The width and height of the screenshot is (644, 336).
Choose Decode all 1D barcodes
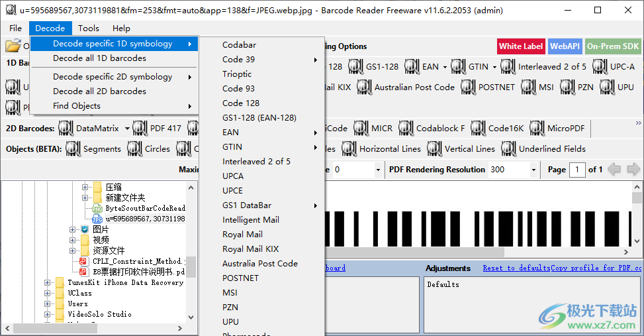tap(115, 58)
